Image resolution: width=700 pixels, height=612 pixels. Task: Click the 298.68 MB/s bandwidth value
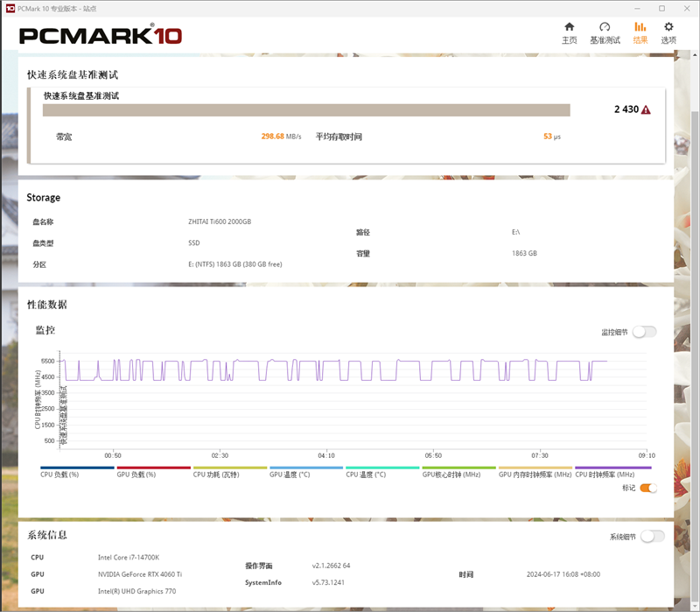(281, 137)
